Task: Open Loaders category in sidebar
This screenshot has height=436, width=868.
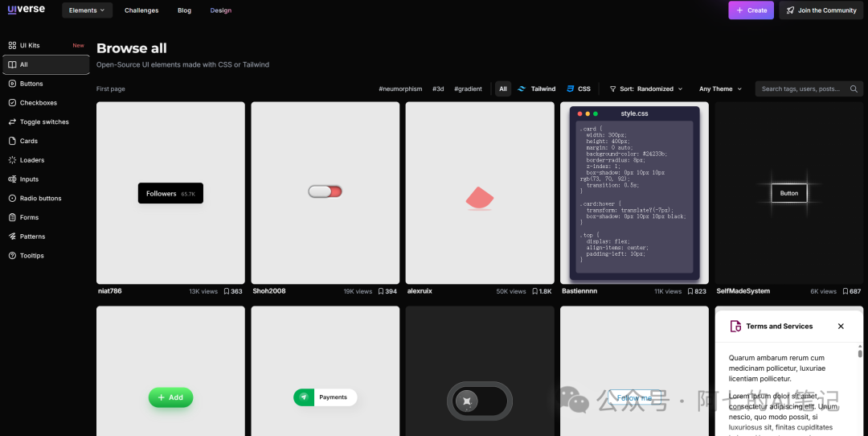Action: (46, 160)
